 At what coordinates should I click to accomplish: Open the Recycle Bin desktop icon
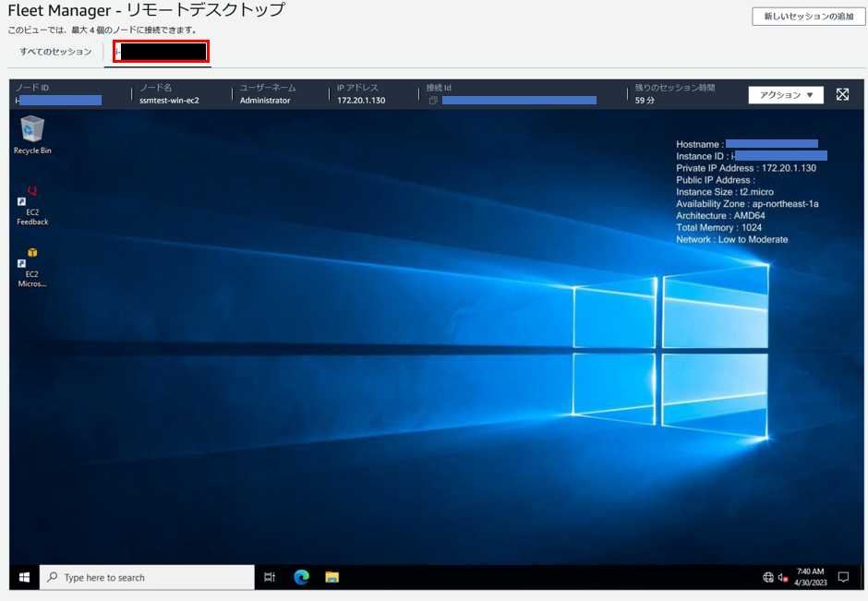click(32, 135)
